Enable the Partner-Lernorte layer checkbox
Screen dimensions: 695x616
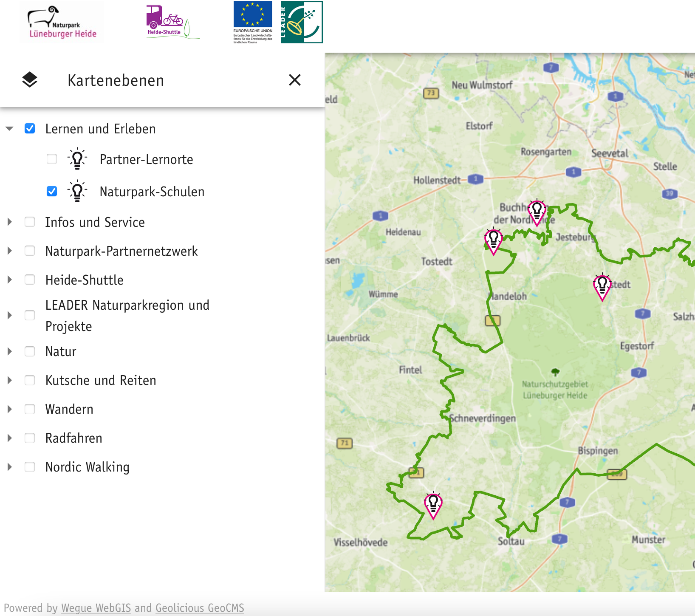[x=52, y=159]
